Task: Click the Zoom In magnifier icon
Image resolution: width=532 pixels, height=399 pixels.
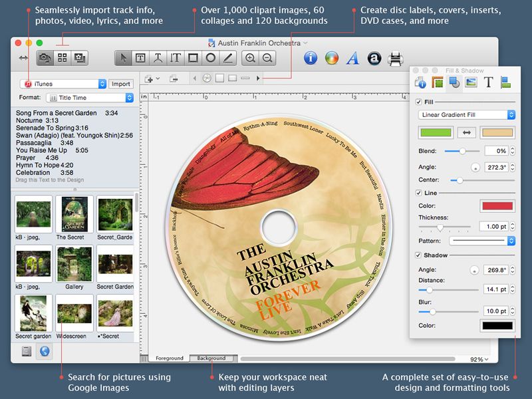Action: [x=251, y=58]
